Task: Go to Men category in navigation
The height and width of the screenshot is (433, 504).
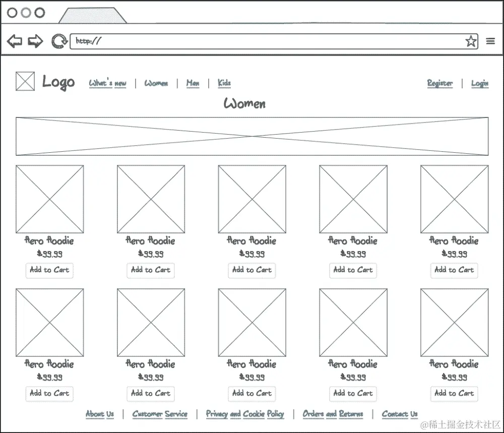Action: click(x=193, y=83)
